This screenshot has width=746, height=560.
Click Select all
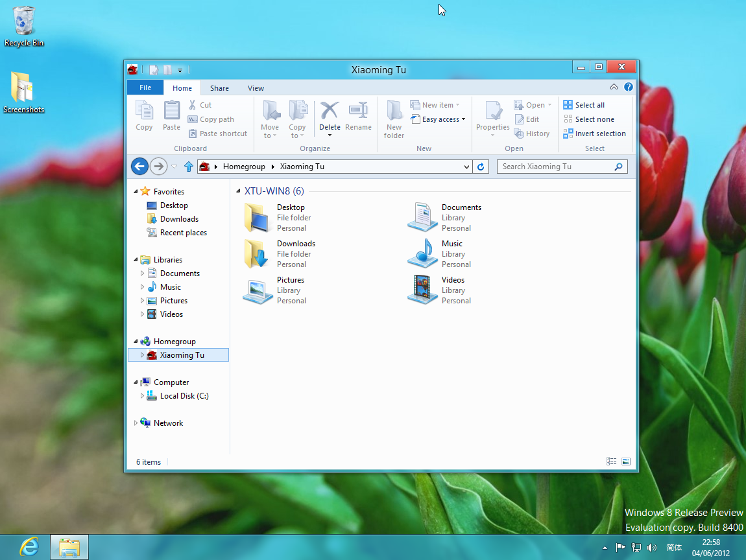click(584, 105)
